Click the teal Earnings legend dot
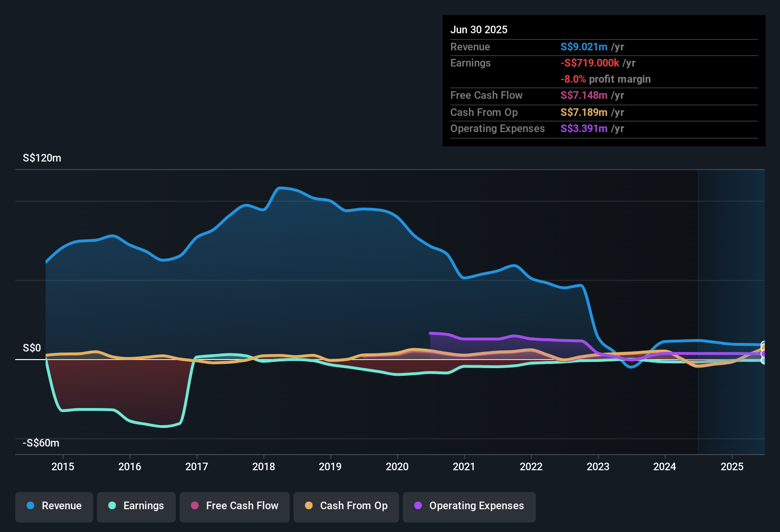This screenshot has width=780, height=532. tap(112, 505)
